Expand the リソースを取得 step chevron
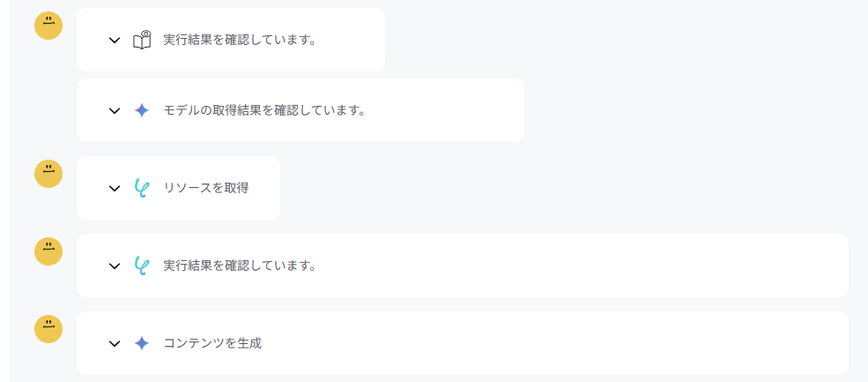Viewport: 868px width, 382px height. pyautogui.click(x=115, y=189)
